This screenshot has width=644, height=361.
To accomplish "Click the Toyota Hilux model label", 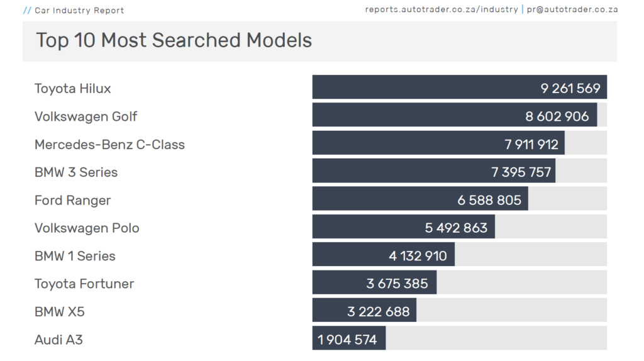I will tap(73, 89).
